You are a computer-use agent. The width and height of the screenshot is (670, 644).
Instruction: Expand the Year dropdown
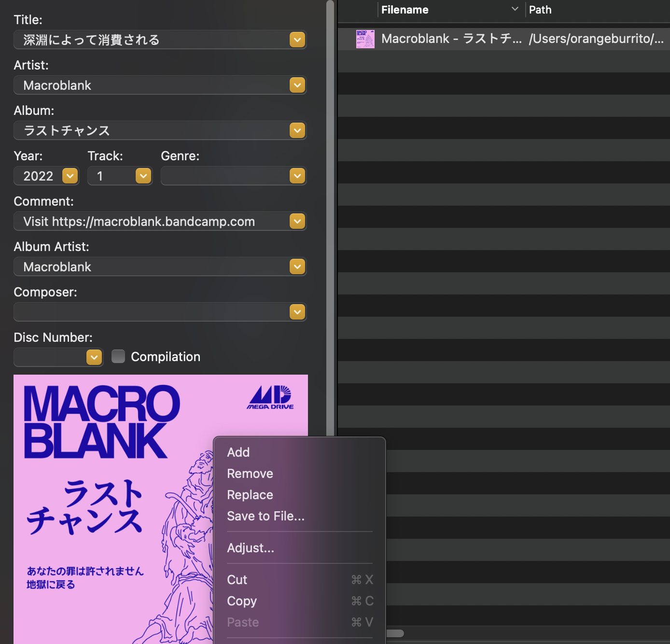70,176
